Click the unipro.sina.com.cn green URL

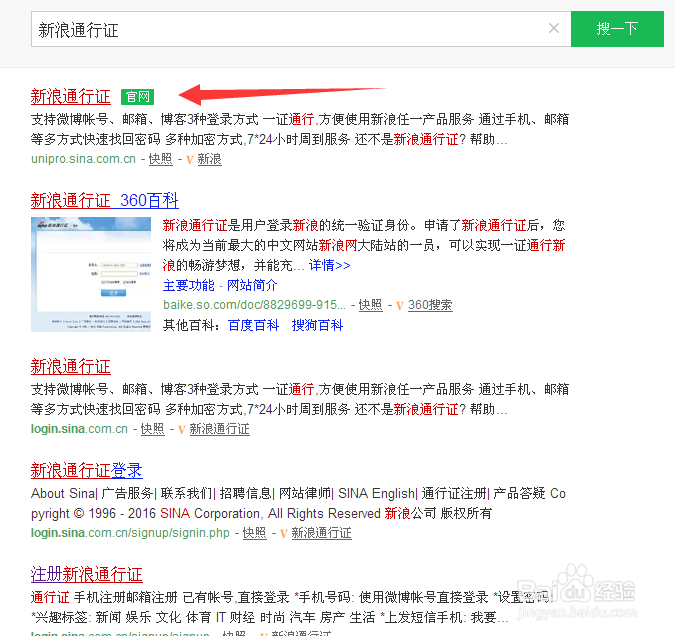84,159
